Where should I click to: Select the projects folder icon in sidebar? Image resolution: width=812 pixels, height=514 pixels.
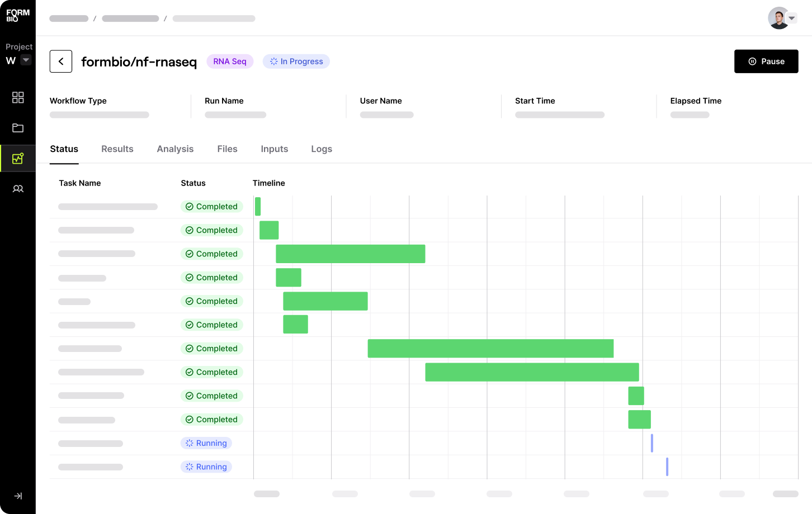pyautogui.click(x=18, y=127)
